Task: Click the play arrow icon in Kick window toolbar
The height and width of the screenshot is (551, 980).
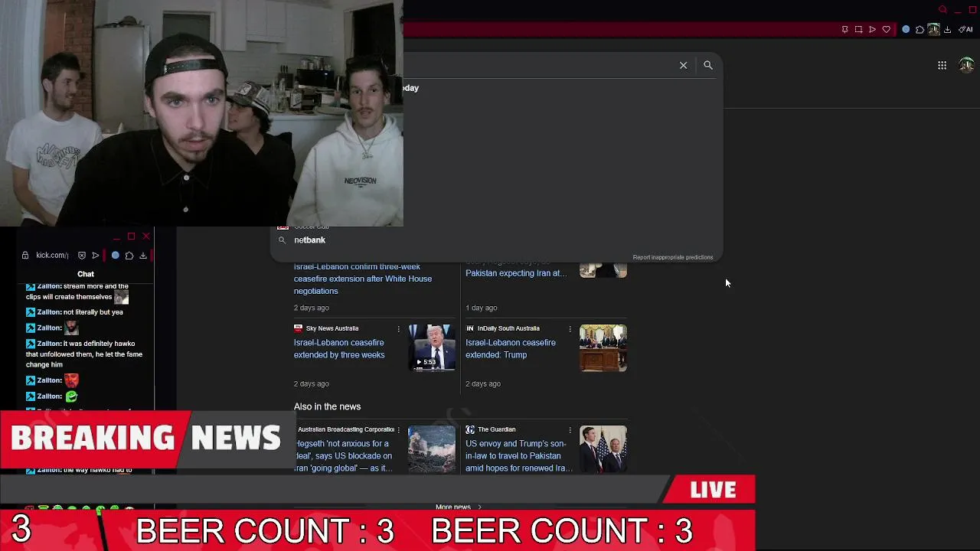Action: tap(96, 256)
